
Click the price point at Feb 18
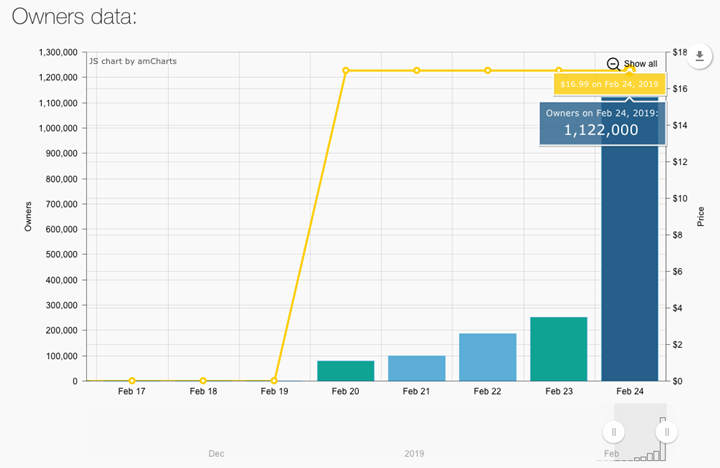point(203,381)
